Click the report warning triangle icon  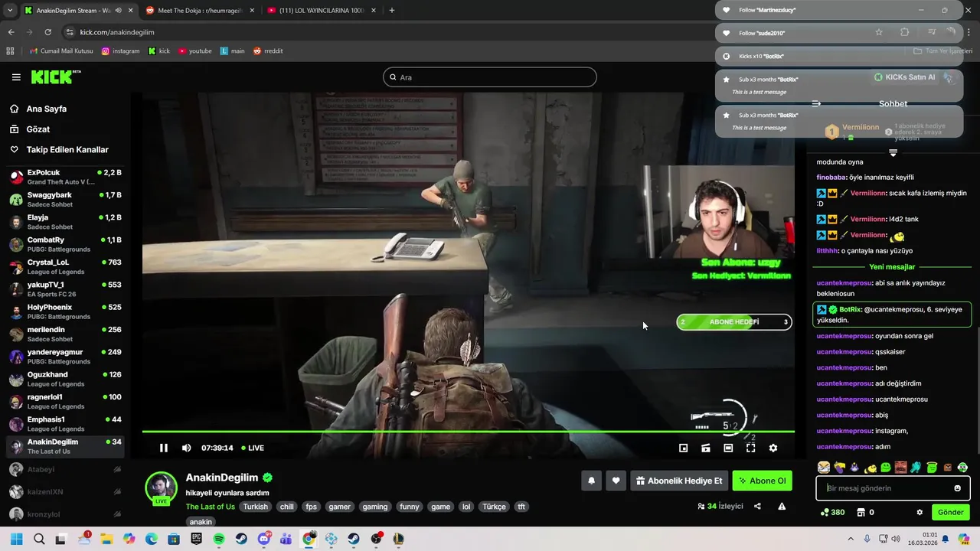click(x=782, y=506)
